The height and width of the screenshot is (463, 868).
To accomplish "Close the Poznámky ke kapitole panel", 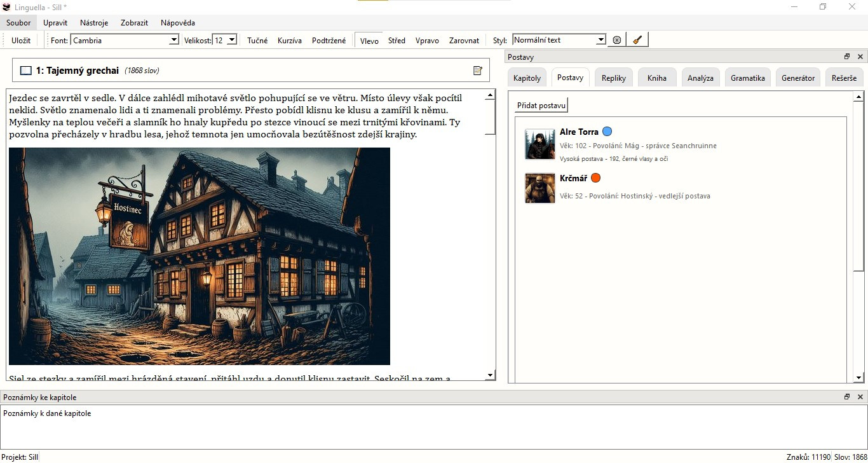I will tap(860, 397).
